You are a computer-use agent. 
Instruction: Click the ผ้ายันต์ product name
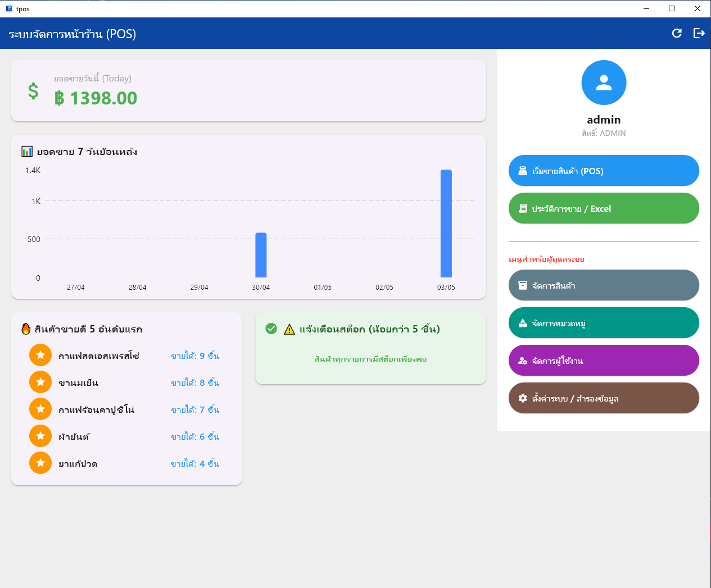pyautogui.click(x=74, y=436)
